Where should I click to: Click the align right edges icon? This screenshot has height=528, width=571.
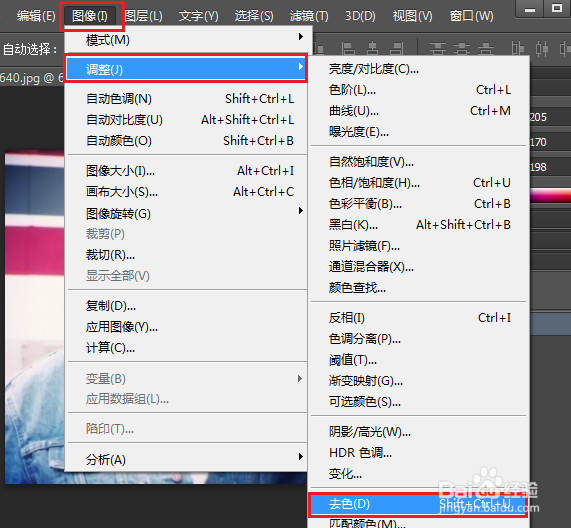pos(396,48)
